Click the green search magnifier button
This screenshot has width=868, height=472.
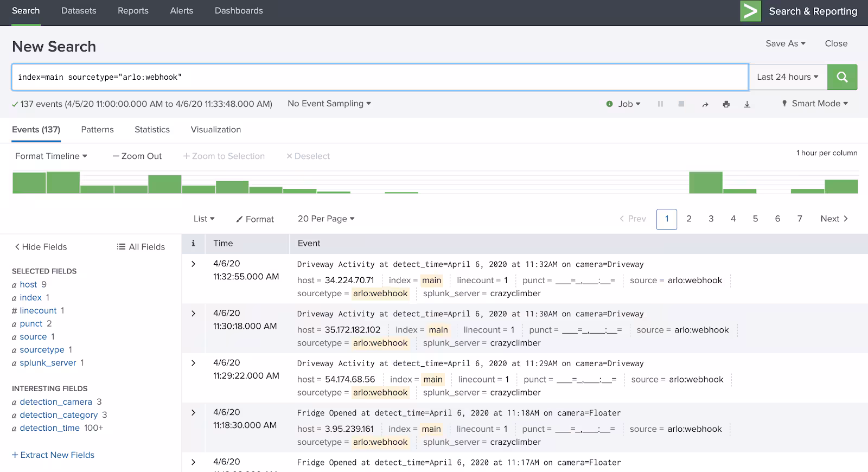[842, 77]
